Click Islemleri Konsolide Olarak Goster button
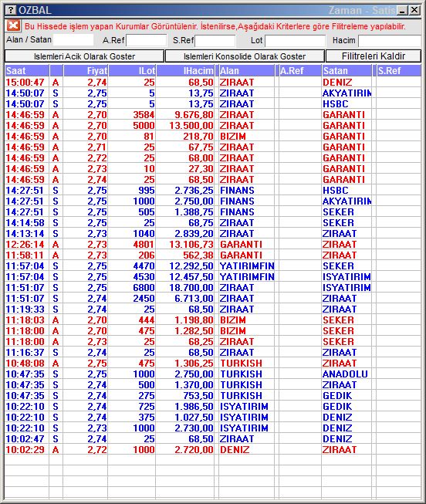The image size is (426, 504). point(245,56)
